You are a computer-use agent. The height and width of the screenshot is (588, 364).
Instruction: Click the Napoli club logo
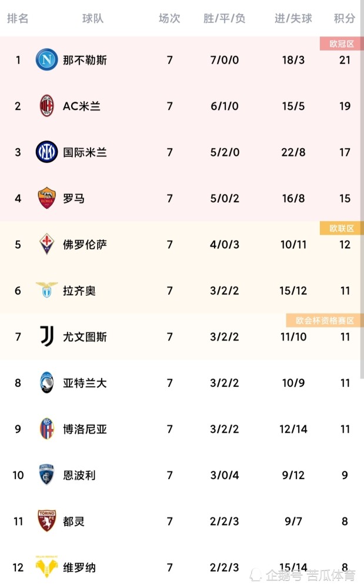46,59
